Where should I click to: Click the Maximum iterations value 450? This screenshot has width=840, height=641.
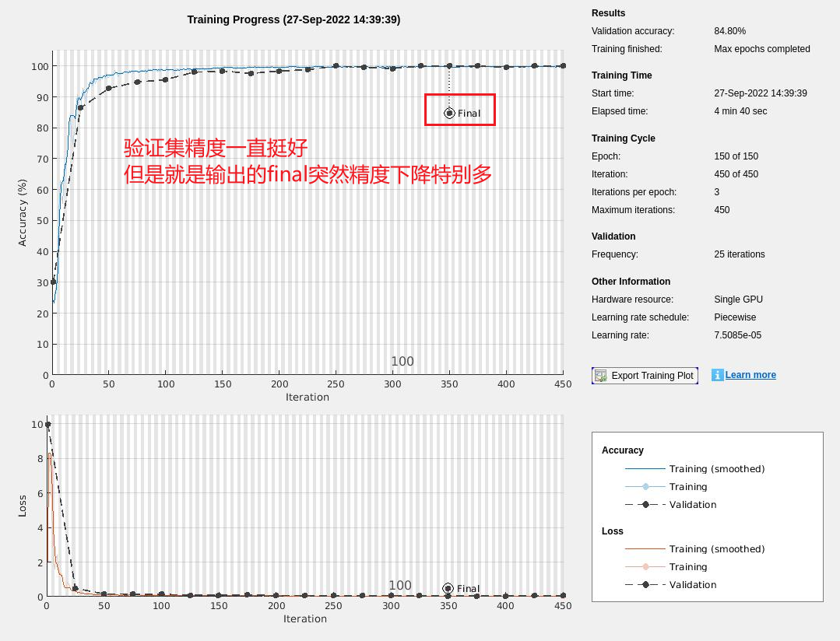tap(722, 210)
